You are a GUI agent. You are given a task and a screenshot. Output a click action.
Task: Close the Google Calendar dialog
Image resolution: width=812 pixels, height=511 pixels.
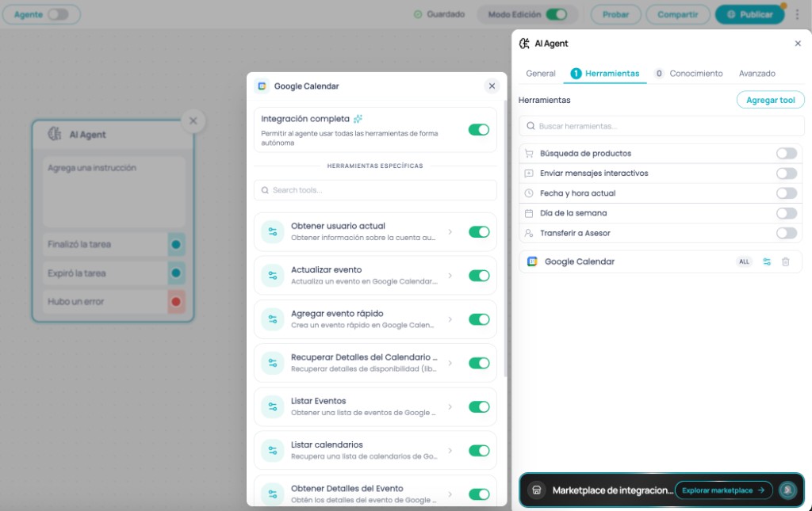click(x=492, y=86)
